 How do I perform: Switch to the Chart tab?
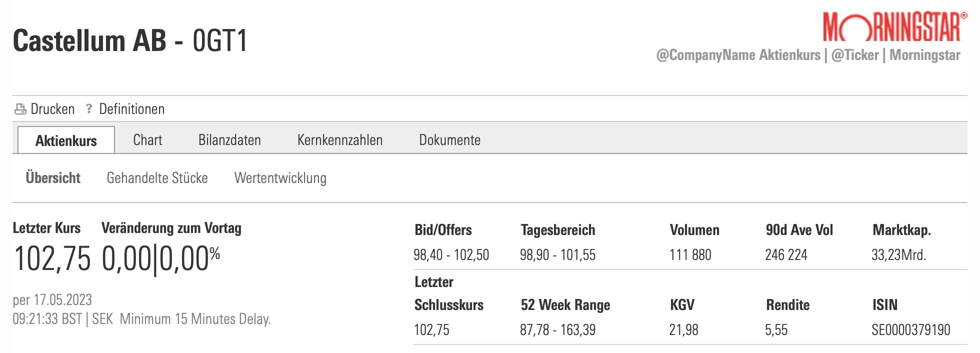pyautogui.click(x=147, y=140)
